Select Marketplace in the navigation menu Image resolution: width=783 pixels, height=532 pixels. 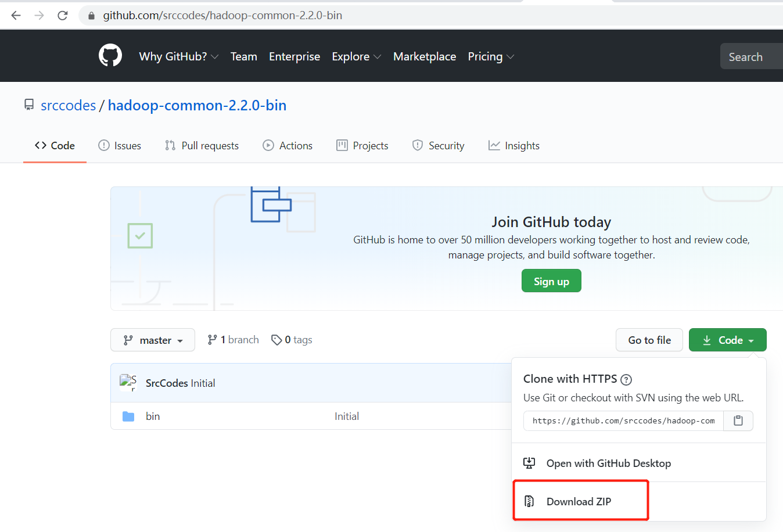pos(425,56)
